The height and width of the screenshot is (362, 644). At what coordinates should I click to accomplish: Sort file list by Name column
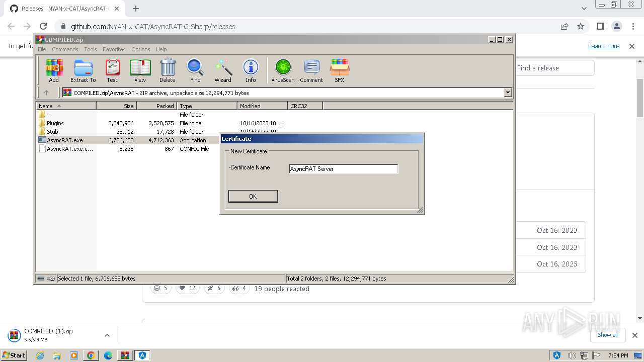pyautogui.click(x=66, y=106)
